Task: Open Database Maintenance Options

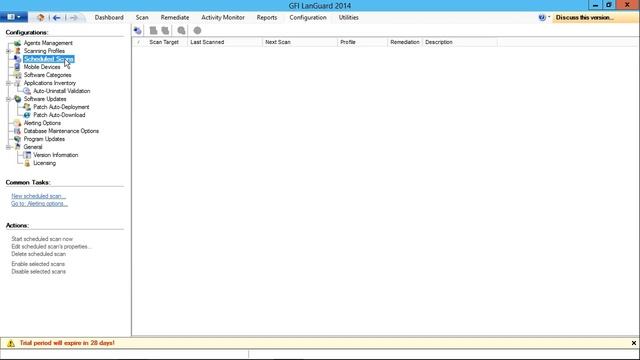Action: pos(61,131)
